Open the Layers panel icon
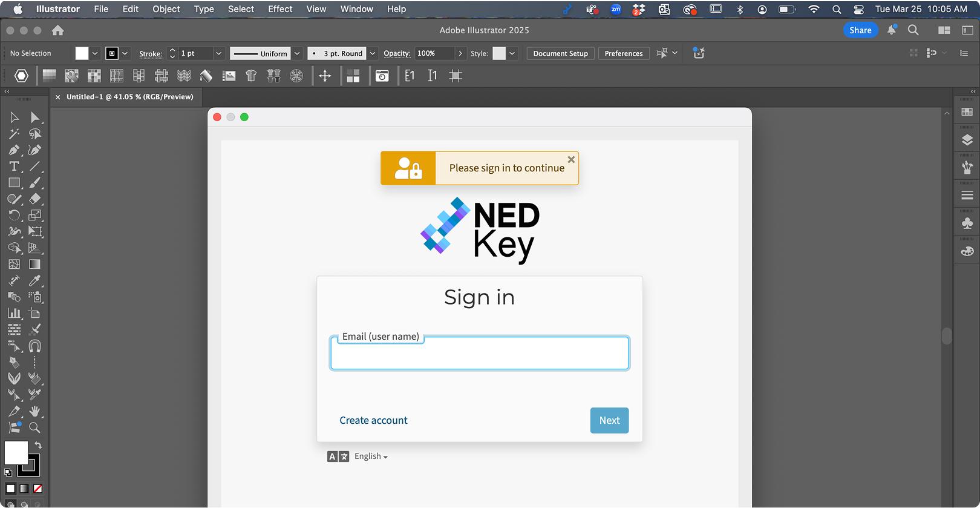This screenshot has height=508, width=980. tap(967, 140)
